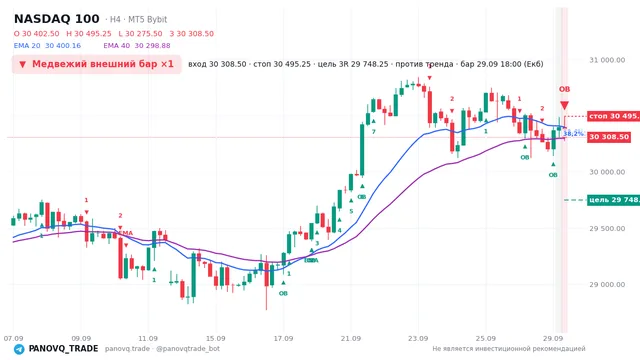This screenshot has height=360, width=640.
Task: Click the 'вход 30 308.50 · стоп 30 495.25' description
Action: click(249, 64)
